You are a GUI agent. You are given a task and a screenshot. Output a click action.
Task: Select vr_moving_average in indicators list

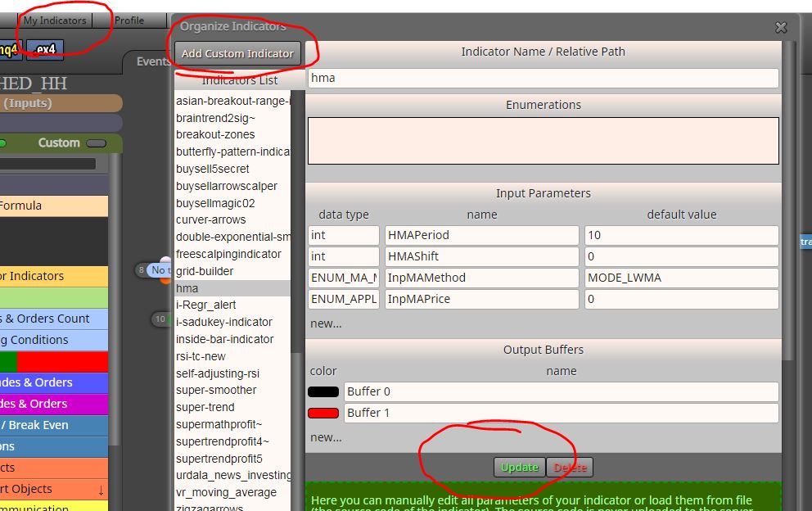(232, 492)
